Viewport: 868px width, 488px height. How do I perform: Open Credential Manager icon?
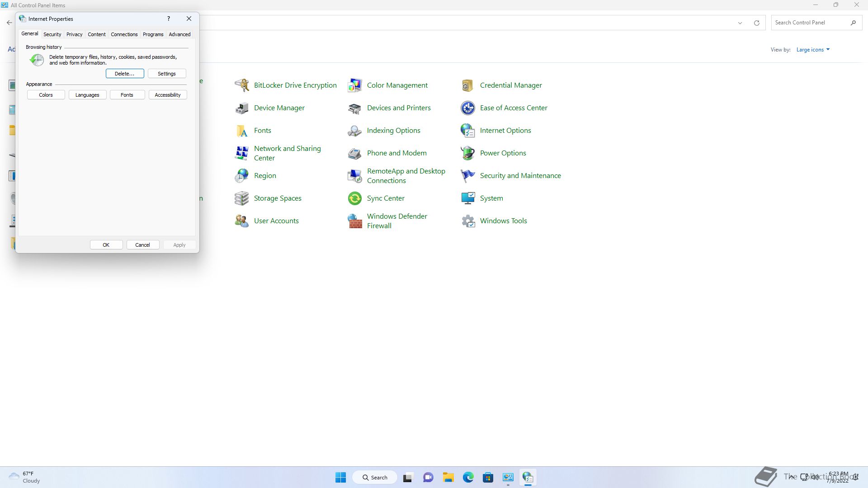pyautogui.click(x=468, y=85)
